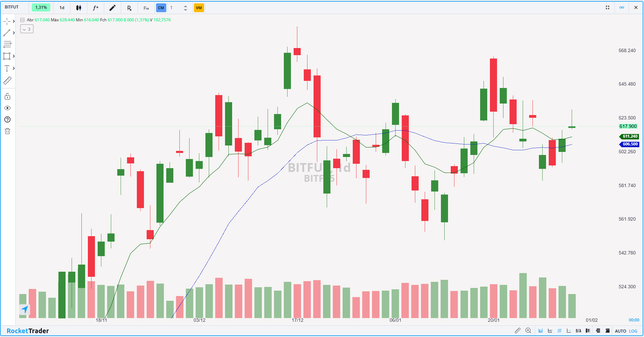
Task: Expand the indicators dropdown labeled 3
Action: coord(27,29)
